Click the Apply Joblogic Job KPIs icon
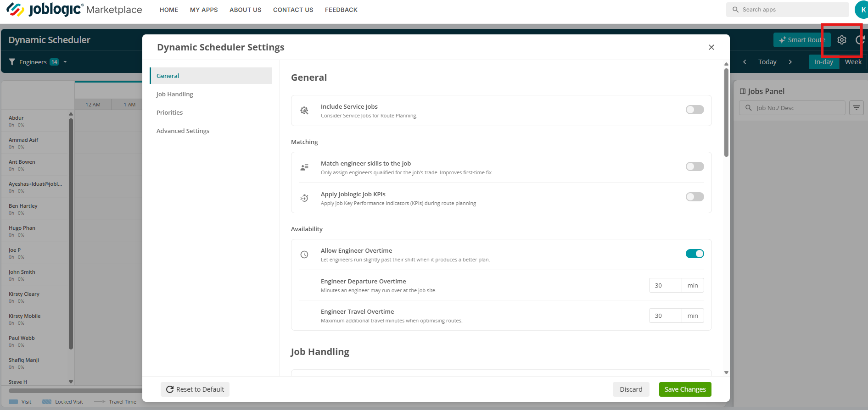Image resolution: width=868 pixels, height=410 pixels. [304, 198]
